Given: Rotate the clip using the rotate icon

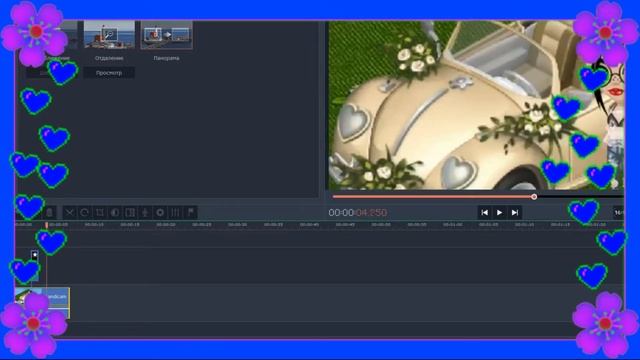Looking at the screenshot, I should [x=84, y=213].
